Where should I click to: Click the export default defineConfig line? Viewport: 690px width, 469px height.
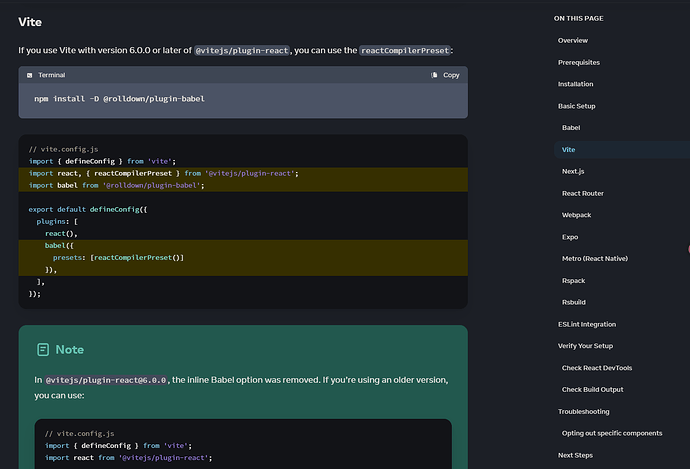88,209
